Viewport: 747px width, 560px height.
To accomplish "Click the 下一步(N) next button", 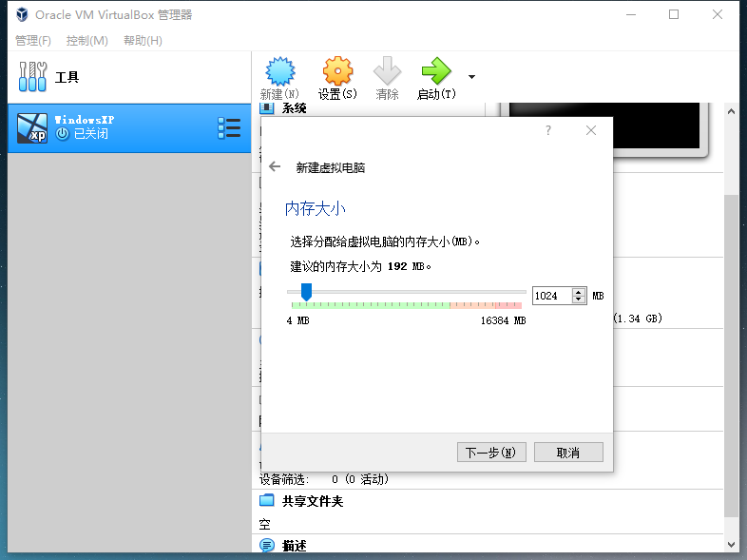I will [x=491, y=453].
